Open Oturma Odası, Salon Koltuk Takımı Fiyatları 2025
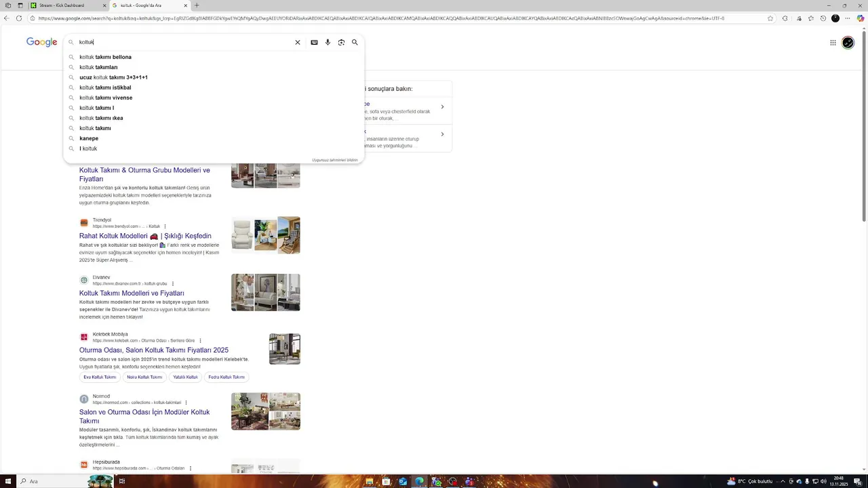Viewport: 868px width, 488px height. (154, 350)
